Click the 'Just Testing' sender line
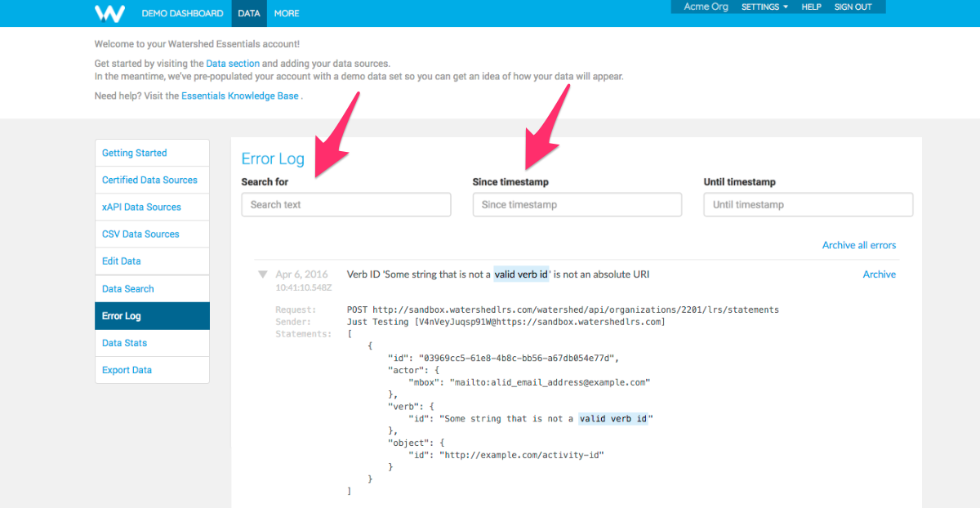The width and height of the screenshot is (980, 508). (x=506, y=322)
